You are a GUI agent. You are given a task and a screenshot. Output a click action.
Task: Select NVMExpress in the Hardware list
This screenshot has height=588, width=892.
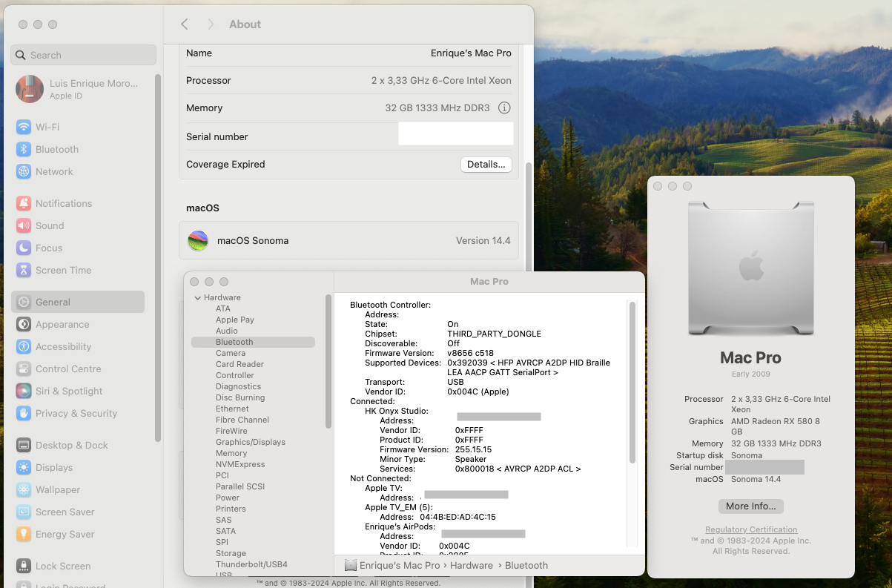pyautogui.click(x=240, y=464)
